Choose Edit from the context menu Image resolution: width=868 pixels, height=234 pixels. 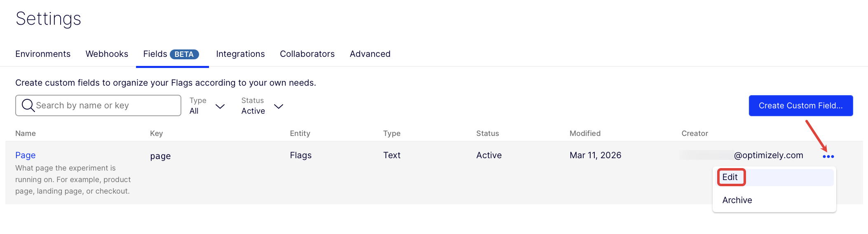pyautogui.click(x=730, y=177)
